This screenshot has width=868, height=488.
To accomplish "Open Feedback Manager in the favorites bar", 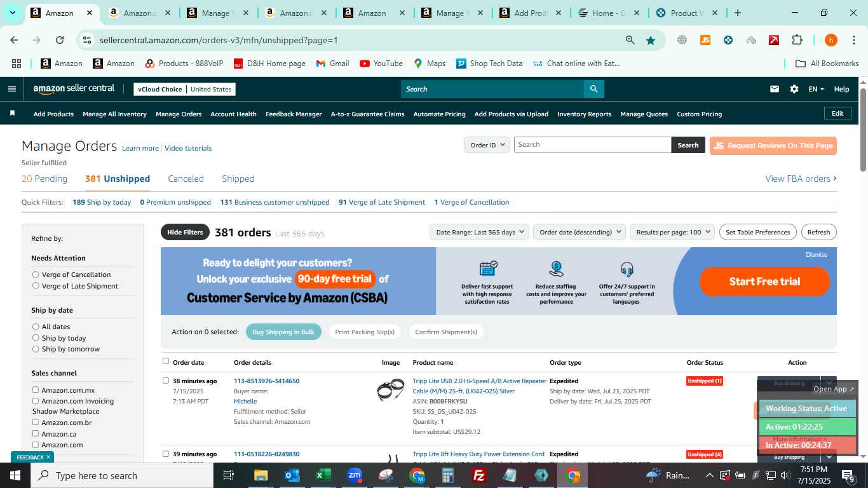I will (294, 114).
